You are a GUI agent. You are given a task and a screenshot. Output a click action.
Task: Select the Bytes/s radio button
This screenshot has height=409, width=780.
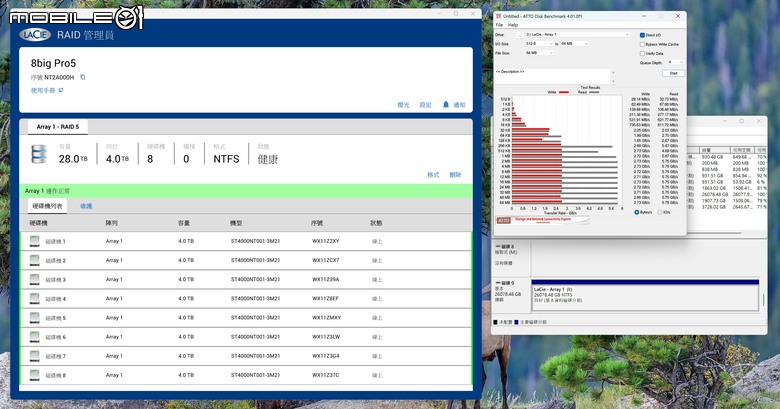637,212
